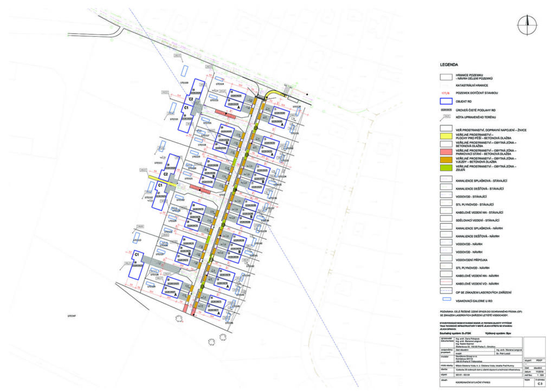Click the HRANICE POZEMKU legend box
The height and width of the screenshot is (392, 555).
pyautogui.click(x=447, y=78)
